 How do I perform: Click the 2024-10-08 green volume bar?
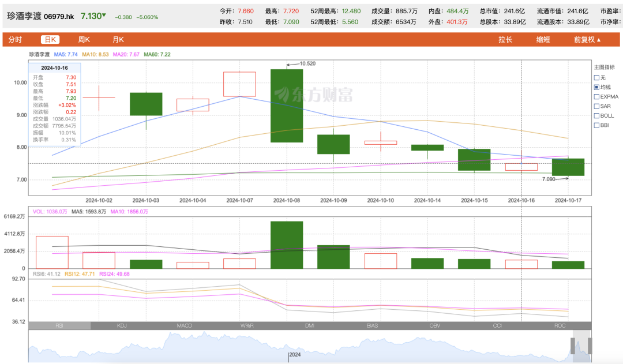287,245
